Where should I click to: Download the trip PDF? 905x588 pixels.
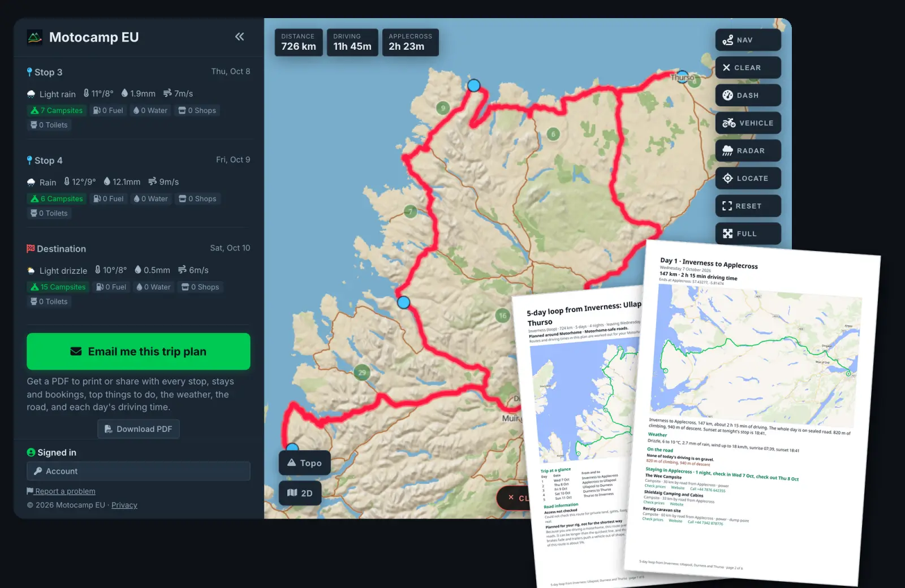click(x=139, y=429)
